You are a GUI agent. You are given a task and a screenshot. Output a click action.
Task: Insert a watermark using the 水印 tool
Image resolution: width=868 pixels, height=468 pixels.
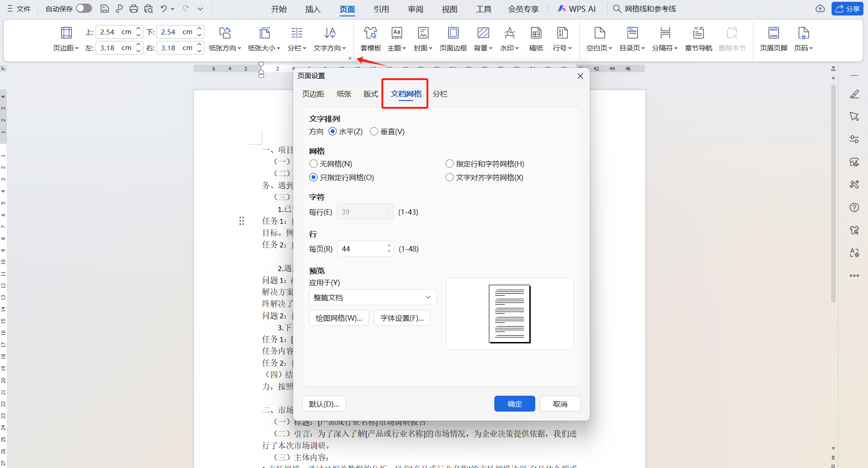pos(509,39)
